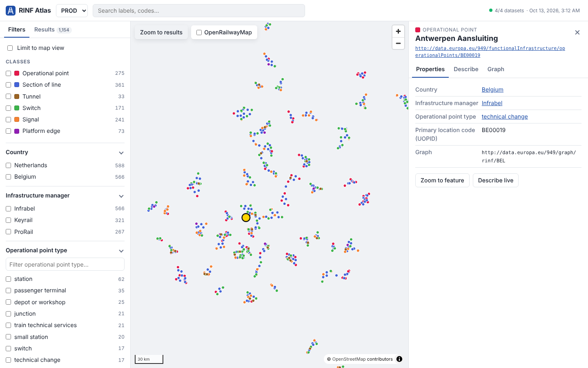Check the depot or workshop filter

(x=8, y=302)
